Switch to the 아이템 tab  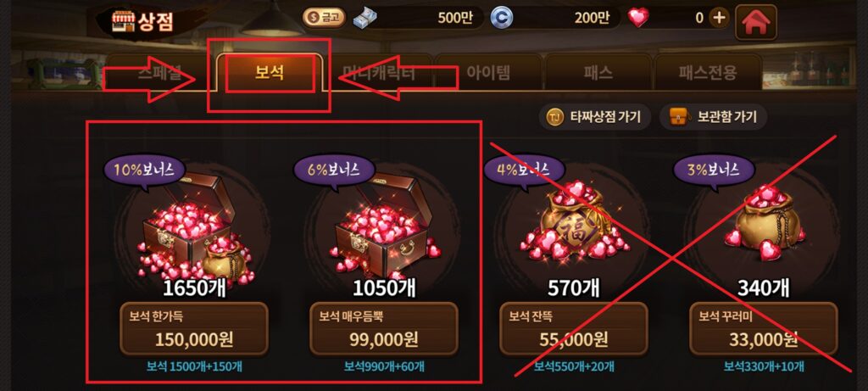[x=487, y=73]
